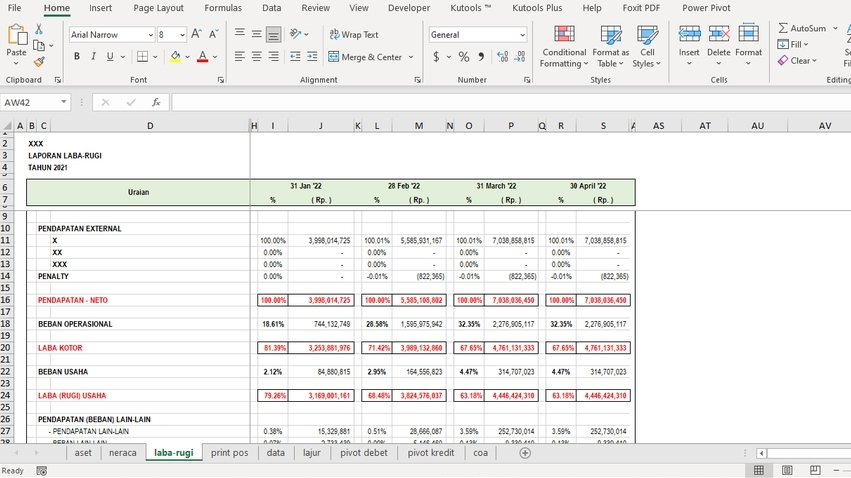Viewport: 851px width, 478px height.
Task: Click the Insert cells button
Action: (689, 46)
